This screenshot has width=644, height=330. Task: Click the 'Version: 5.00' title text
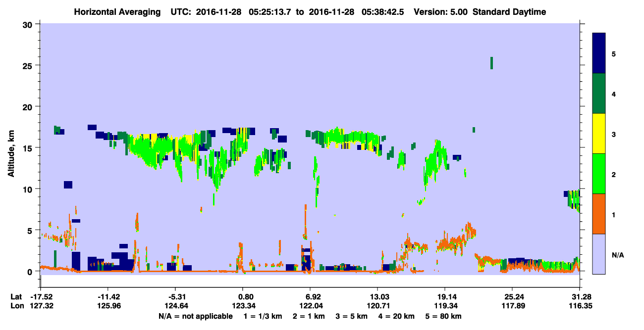(x=440, y=12)
